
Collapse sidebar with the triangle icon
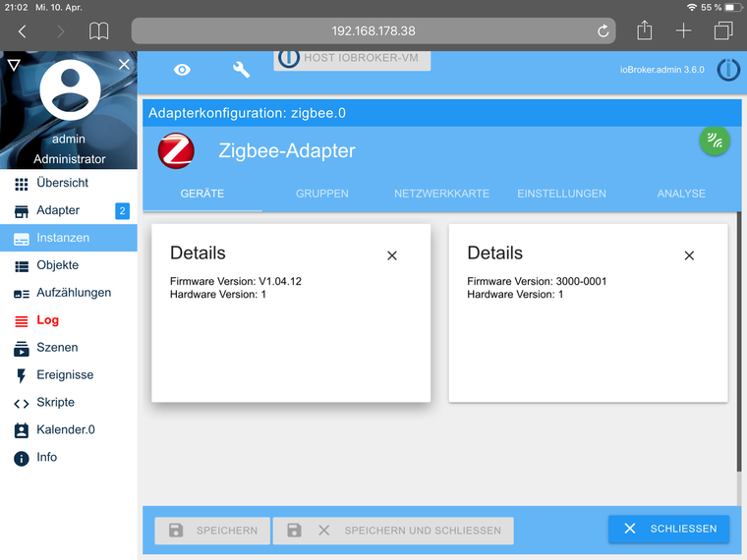coord(14,65)
